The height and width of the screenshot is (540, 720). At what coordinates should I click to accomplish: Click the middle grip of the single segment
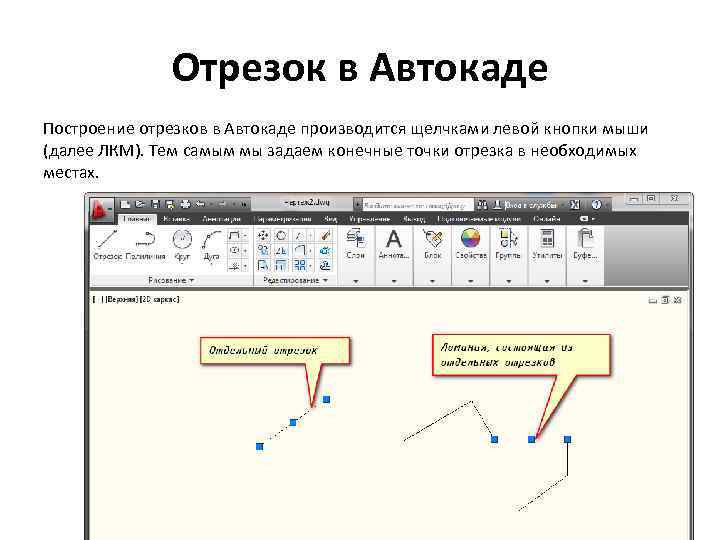293,422
